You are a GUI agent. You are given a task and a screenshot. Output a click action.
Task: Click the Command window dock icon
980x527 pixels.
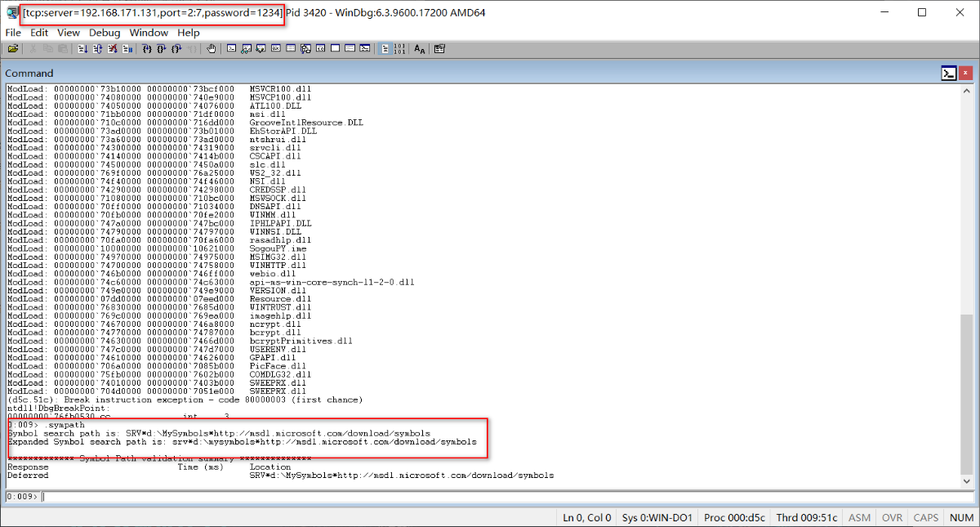[x=949, y=74]
